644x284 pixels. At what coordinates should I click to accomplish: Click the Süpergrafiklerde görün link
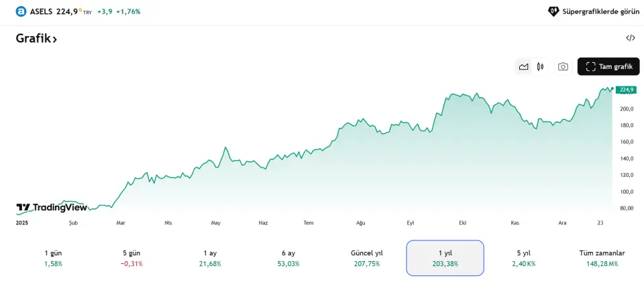pyautogui.click(x=600, y=11)
